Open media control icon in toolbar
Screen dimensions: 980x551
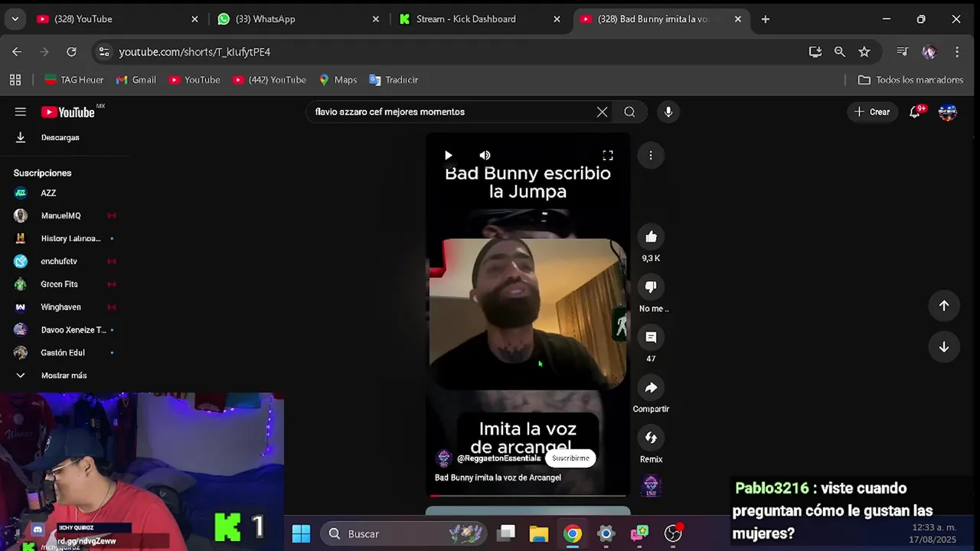(x=903, y=52)
